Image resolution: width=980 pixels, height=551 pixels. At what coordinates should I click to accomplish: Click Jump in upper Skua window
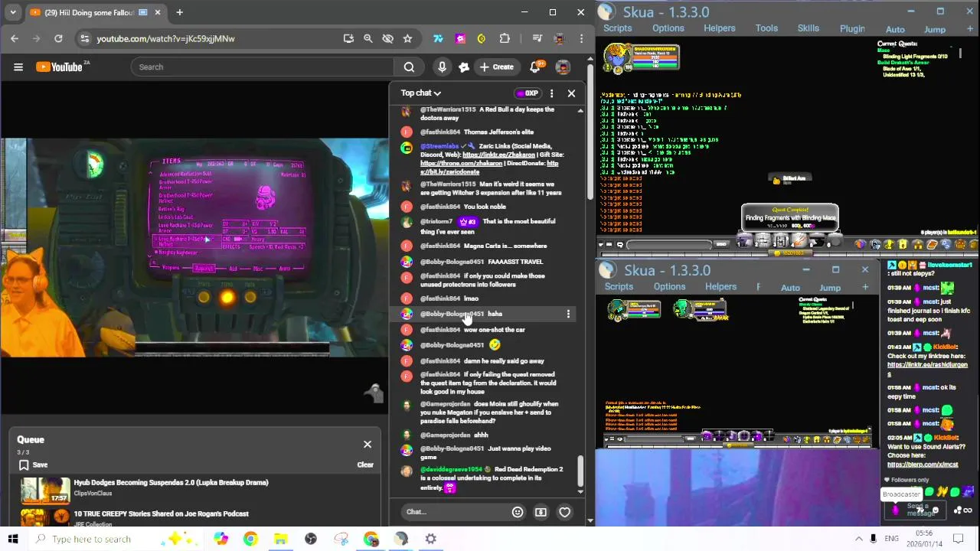(x=935, y=29)
